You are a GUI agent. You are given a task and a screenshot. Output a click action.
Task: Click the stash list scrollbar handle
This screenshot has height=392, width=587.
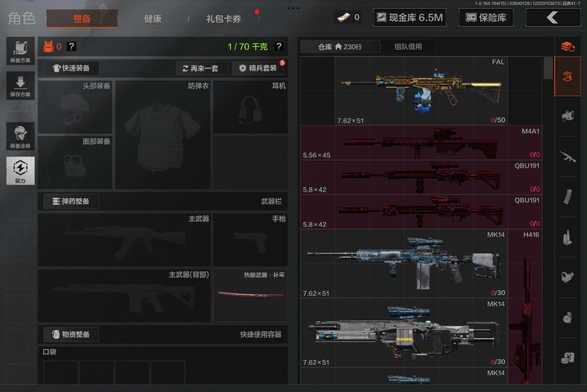pos(548,68)
